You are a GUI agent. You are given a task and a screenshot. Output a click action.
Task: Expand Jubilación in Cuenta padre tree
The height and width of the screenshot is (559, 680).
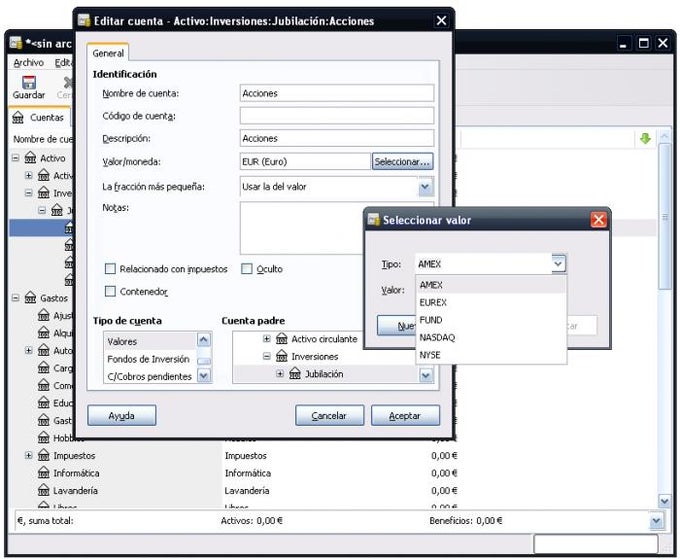[280, 374]
